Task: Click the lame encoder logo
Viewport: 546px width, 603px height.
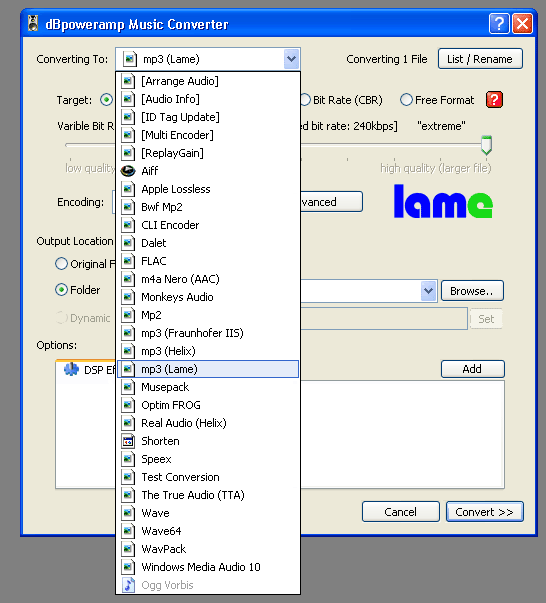Action: tap(443, 201)
